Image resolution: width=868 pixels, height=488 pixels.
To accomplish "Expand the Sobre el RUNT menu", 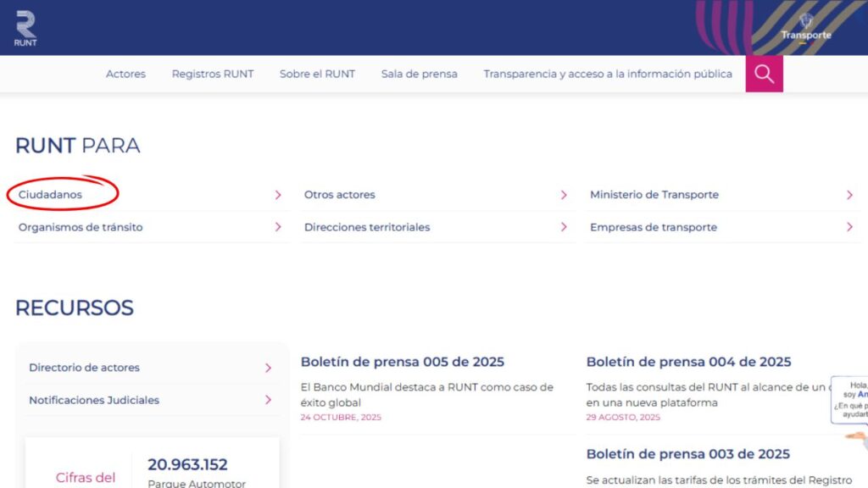I will click(x=317, y=74).
